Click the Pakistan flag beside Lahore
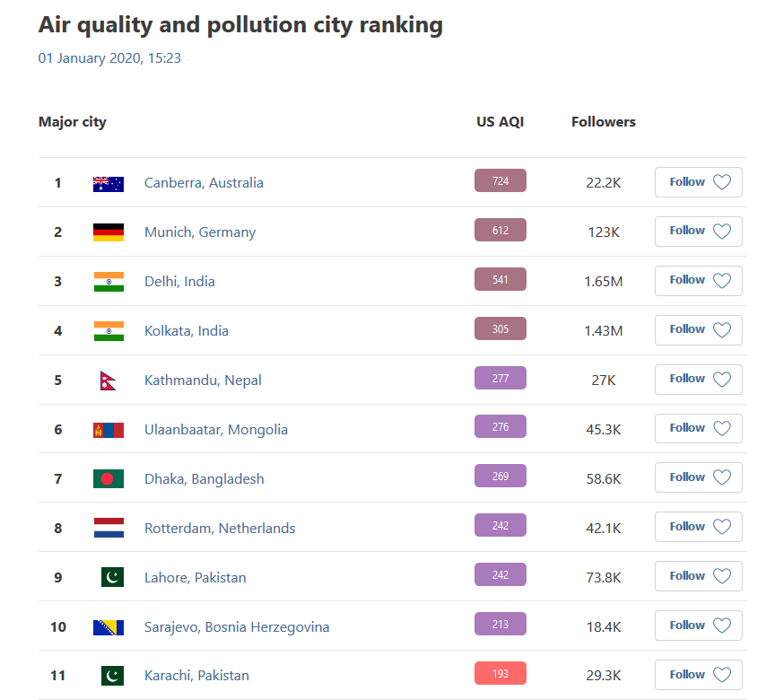The height and width of the screenshot is (700, 766). click(112, 578)
